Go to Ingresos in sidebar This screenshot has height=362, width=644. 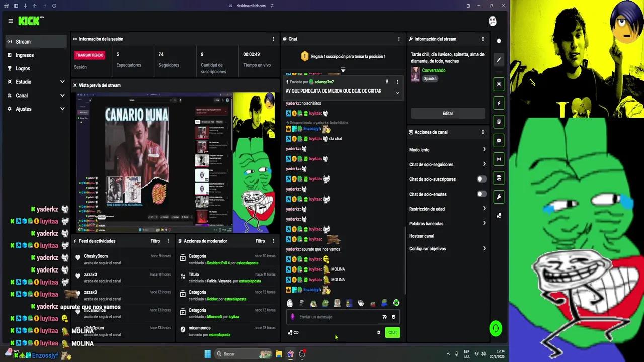(35, 55)
